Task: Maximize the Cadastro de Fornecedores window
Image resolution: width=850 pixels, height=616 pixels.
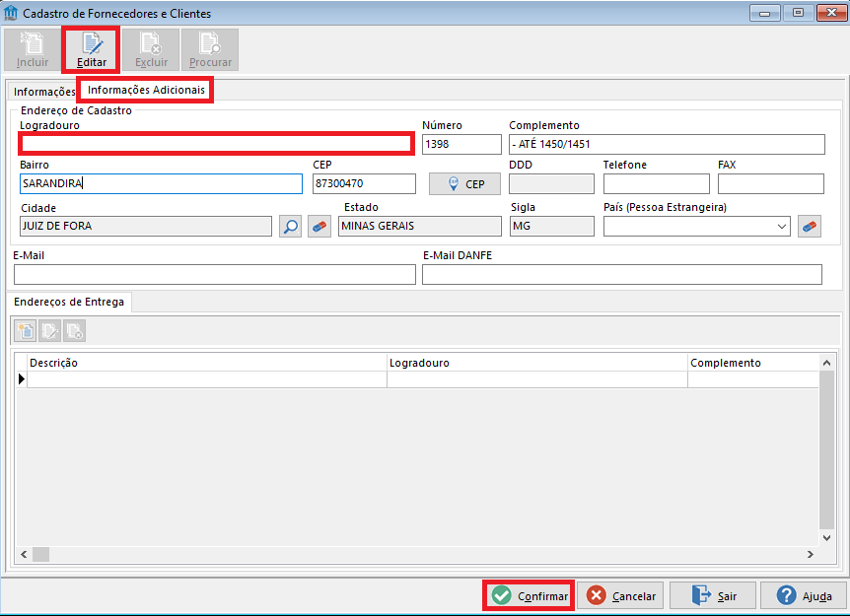Action: 798,13
